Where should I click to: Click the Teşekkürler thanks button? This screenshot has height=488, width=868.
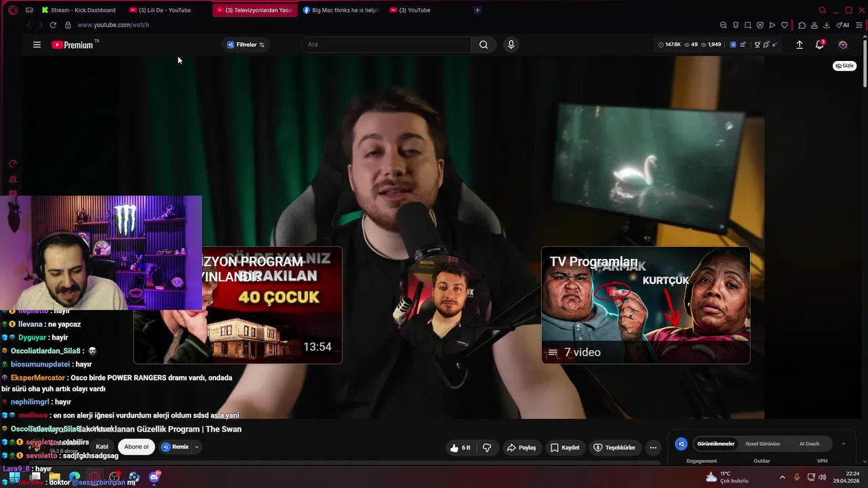click(614, 447)
